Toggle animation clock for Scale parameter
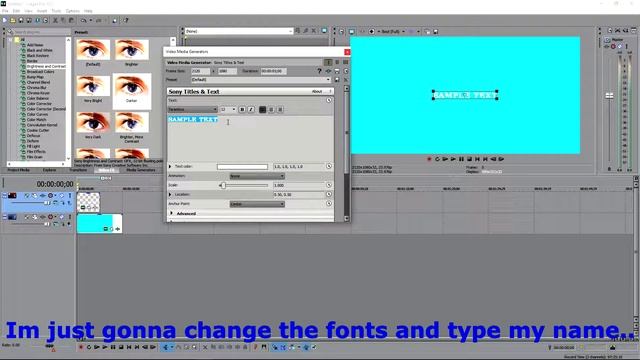Image resolution: width=640 pixels, height=360 pixels. click(x=329, y=185)
